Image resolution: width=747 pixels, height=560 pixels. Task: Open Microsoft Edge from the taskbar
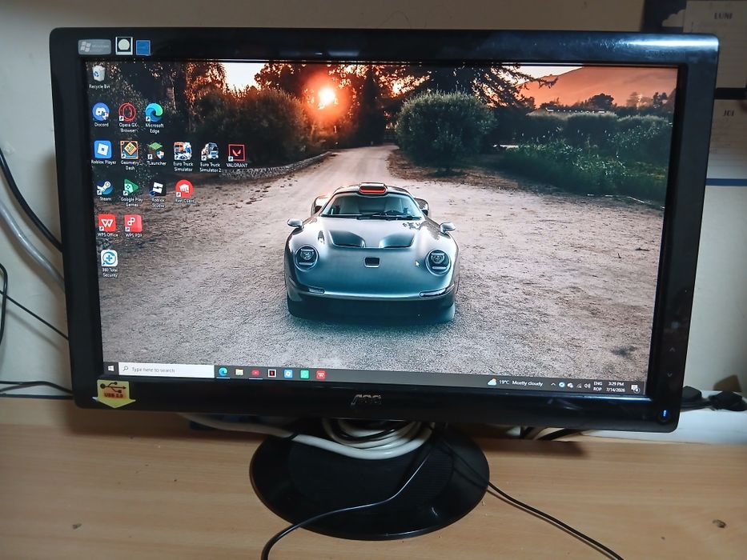pos(223,372)
